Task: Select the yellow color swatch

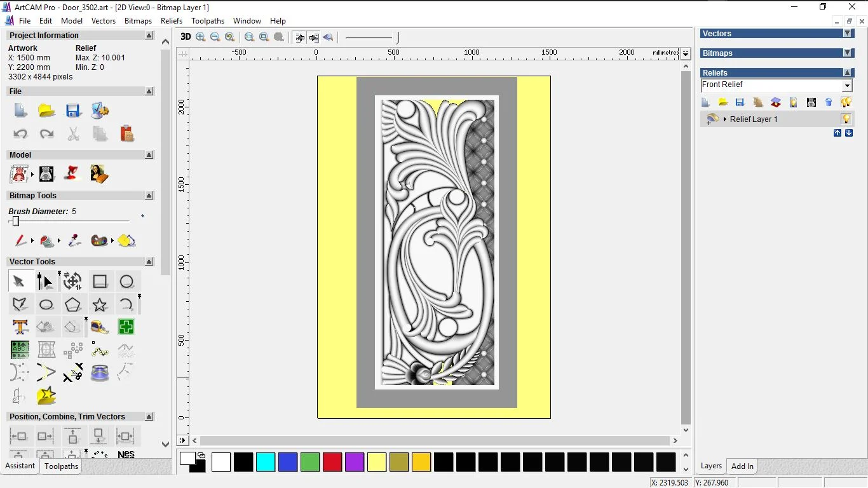Action: tap(377, 463)
